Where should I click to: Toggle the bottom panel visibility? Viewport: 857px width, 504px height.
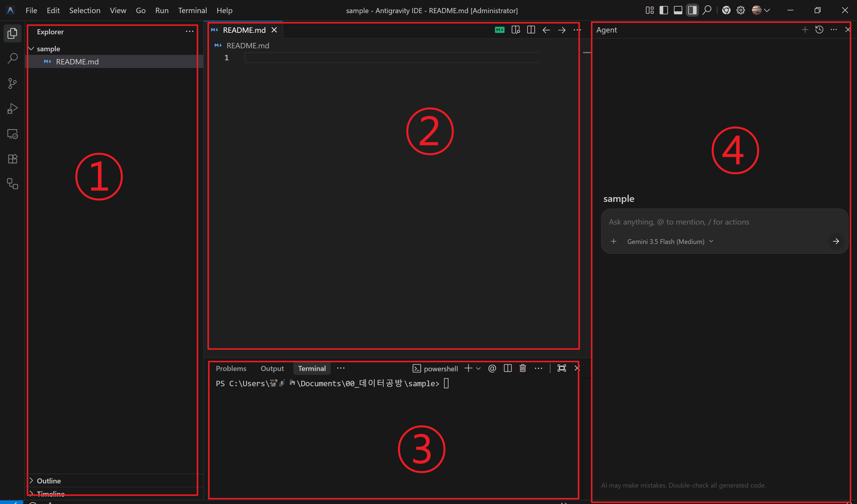click(x=678, y=10)
